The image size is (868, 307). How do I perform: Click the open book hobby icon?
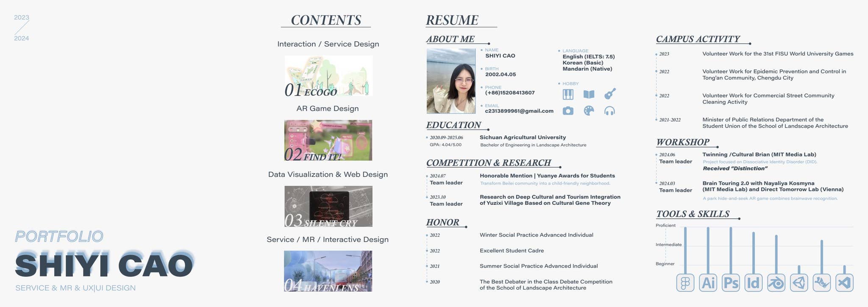[589, 94]
